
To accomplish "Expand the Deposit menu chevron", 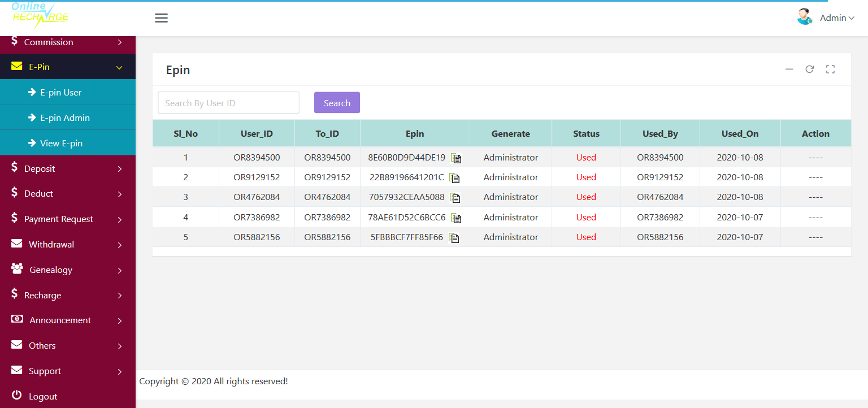I will [x=120, y=169].
